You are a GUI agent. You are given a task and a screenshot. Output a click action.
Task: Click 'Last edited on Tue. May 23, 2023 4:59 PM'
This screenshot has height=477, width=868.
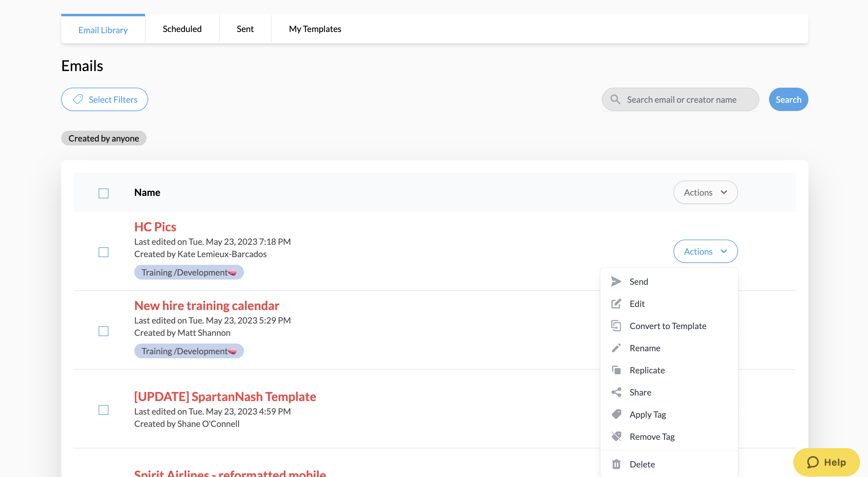(x=212, y=411)
